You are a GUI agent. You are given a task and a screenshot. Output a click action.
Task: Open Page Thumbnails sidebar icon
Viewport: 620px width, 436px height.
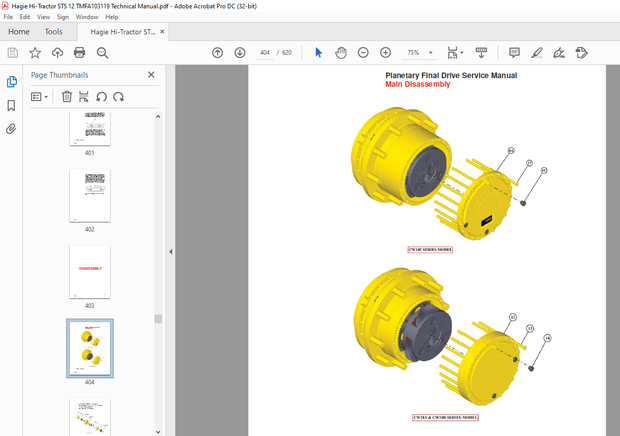click(x=11, y=82)
